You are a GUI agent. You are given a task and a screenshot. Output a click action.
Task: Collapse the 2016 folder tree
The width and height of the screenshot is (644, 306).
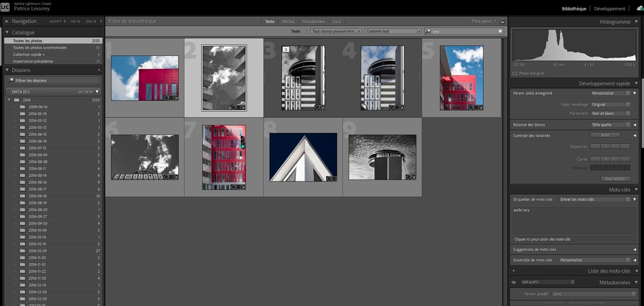coord(10,100)
